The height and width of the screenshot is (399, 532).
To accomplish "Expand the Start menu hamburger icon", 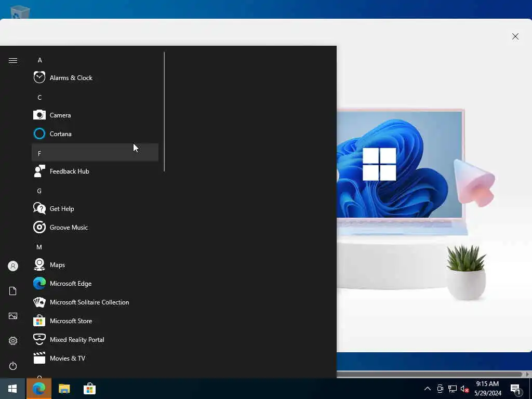I will (x=13, y=60).
